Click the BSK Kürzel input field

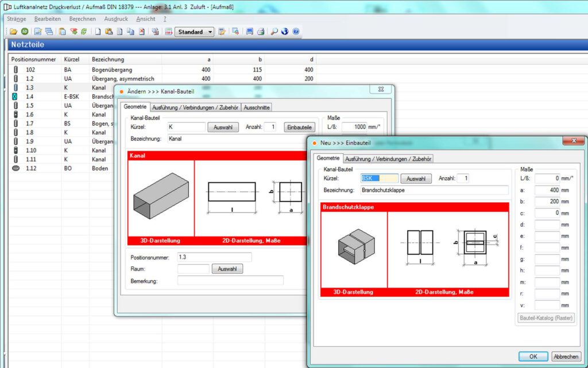tap(379, 179)
